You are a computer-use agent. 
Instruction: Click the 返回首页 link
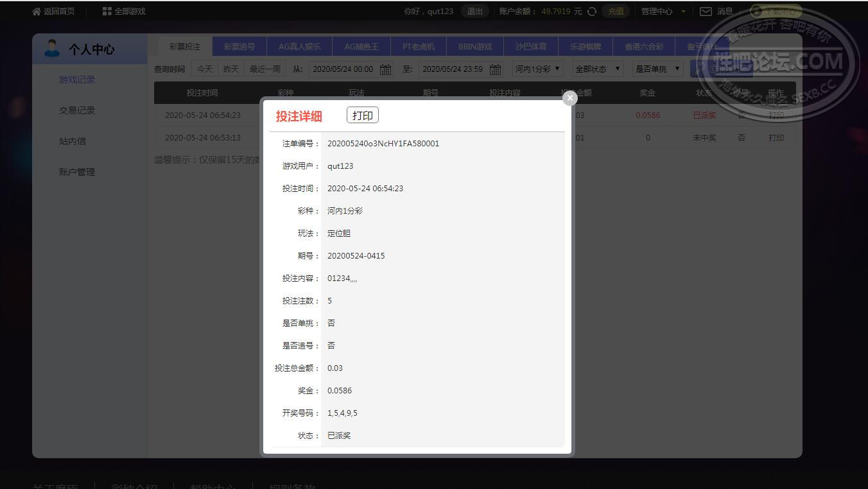click(59, 12)
